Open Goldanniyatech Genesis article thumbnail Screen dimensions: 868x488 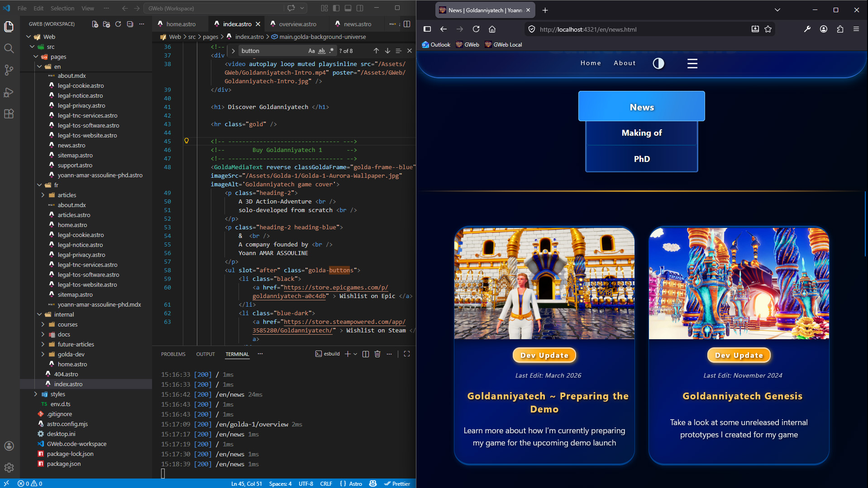point(739,283)
